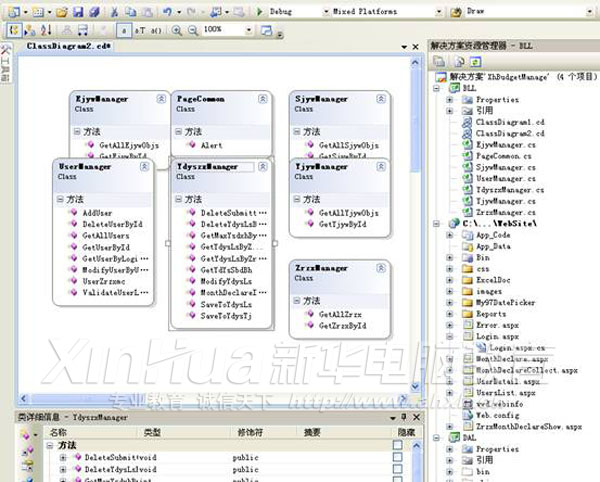600x482 pixels.
Task: Toggle hide checkbox for DeleteSubmit method
Action: (x=397, y=457)
